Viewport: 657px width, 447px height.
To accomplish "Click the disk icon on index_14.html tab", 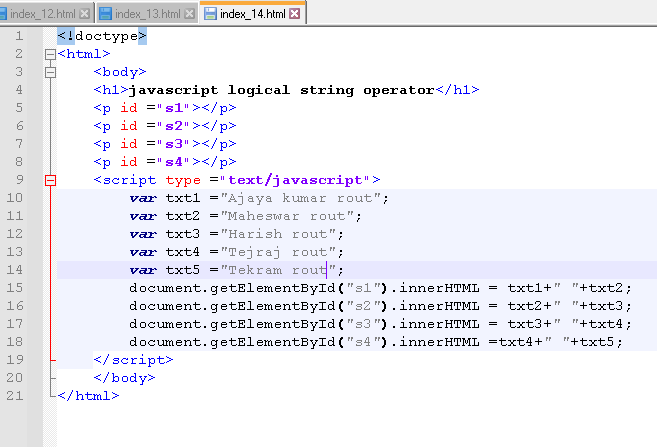I will (x=209, y=14).
